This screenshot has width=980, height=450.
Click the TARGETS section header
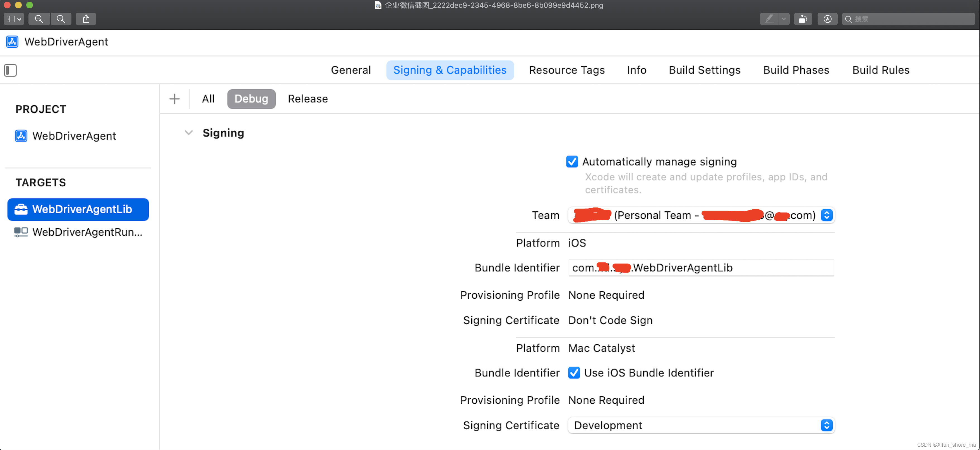(41, 183)
